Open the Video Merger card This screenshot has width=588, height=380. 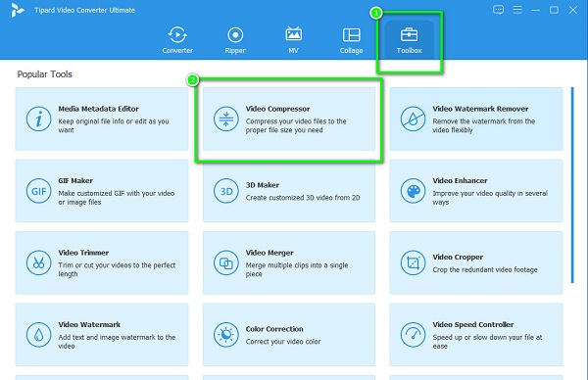pos(289,262)
